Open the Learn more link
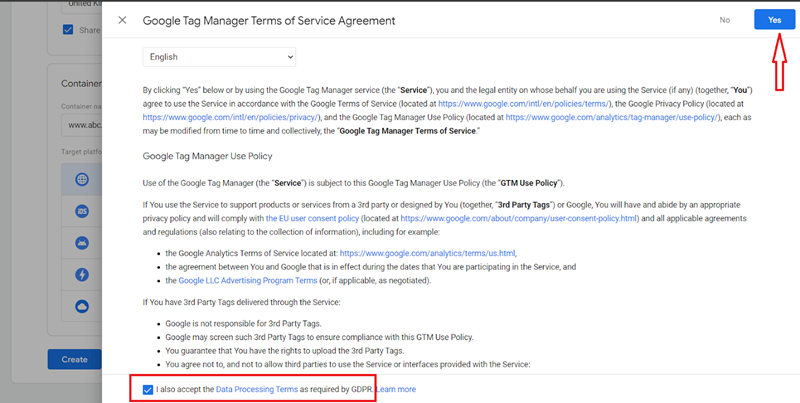The image size is (800, 403). coord(396,389)
